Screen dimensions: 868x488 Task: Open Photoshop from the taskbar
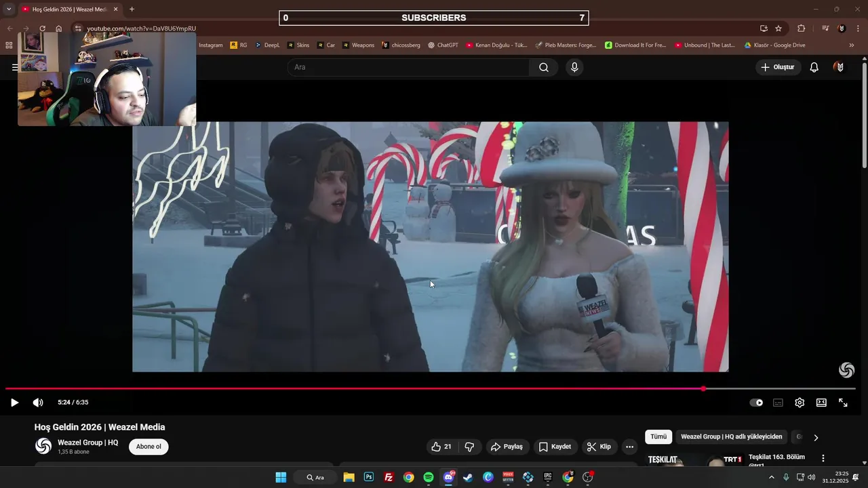point(369,477)
